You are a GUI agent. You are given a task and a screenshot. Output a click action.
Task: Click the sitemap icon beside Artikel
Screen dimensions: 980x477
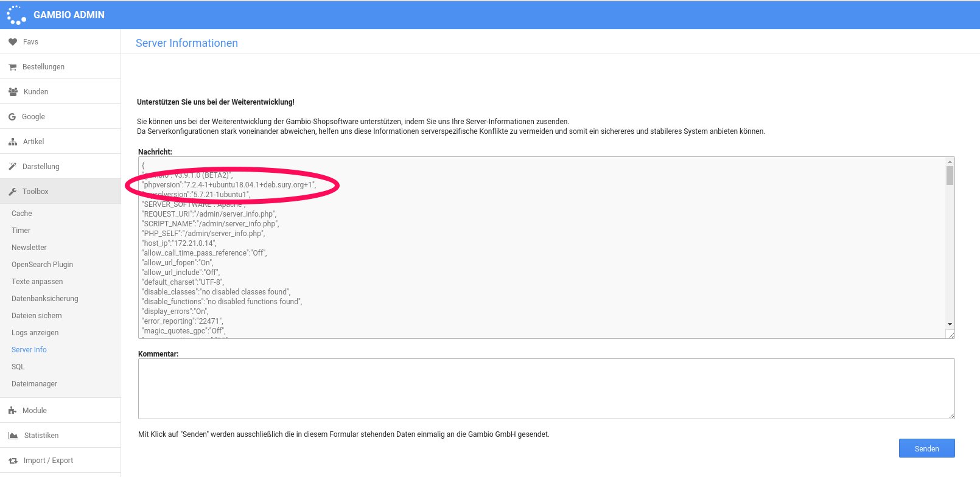click(13, 142)
